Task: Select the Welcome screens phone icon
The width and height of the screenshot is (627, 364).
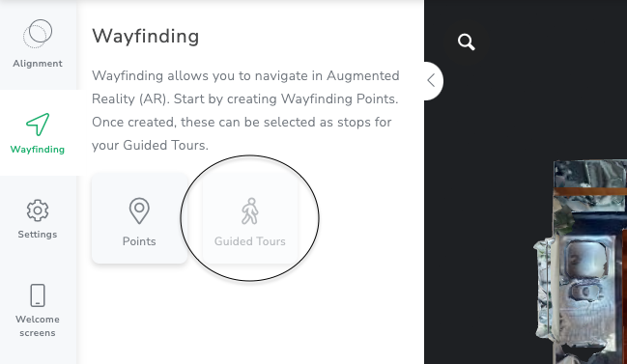Action: click(38, 295)
